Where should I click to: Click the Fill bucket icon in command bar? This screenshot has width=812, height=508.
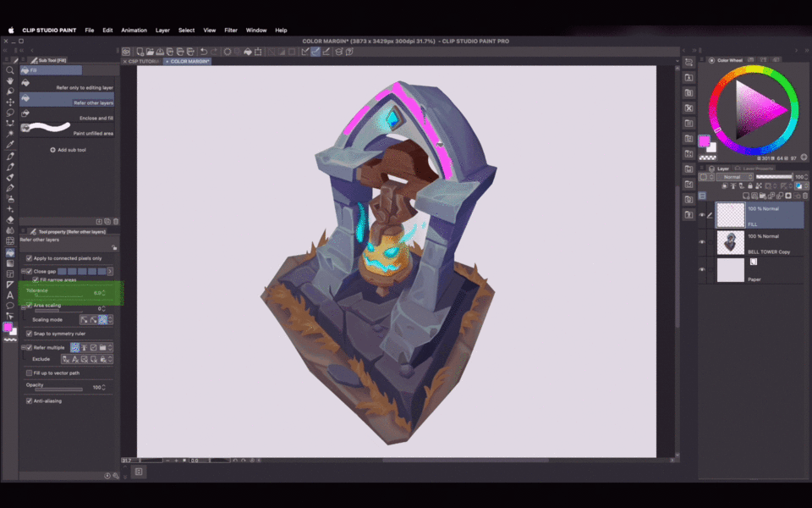(x=248, y=52)
